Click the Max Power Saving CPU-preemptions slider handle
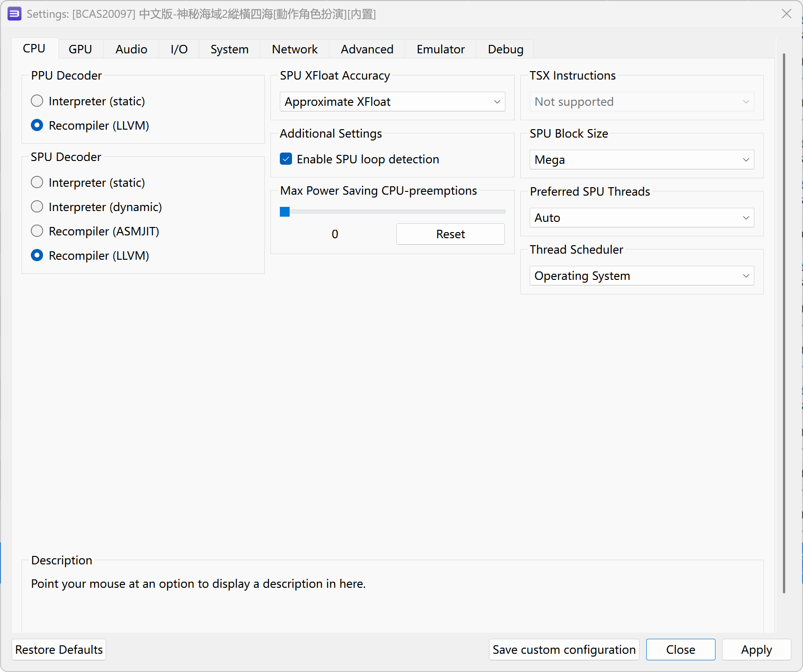The height and width of the screenshot is (672, 803). (285, 212)
